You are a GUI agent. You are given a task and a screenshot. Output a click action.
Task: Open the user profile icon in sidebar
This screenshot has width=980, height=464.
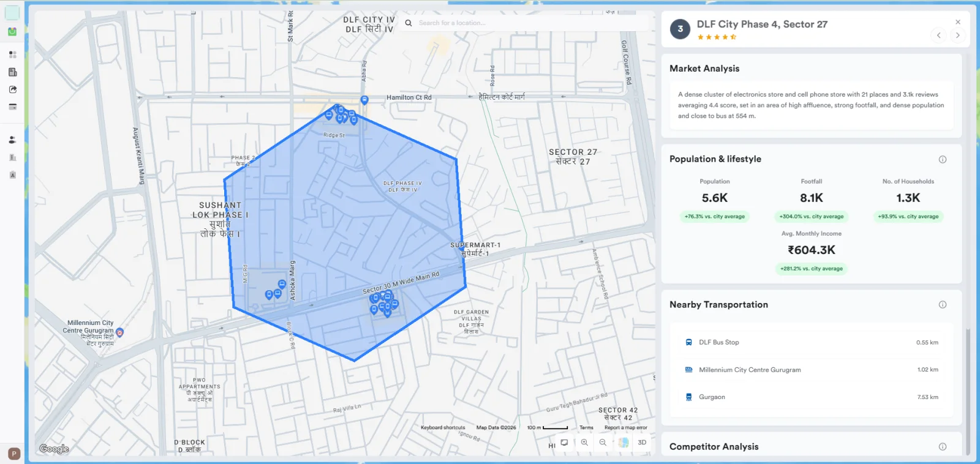(x=12, y=140)
